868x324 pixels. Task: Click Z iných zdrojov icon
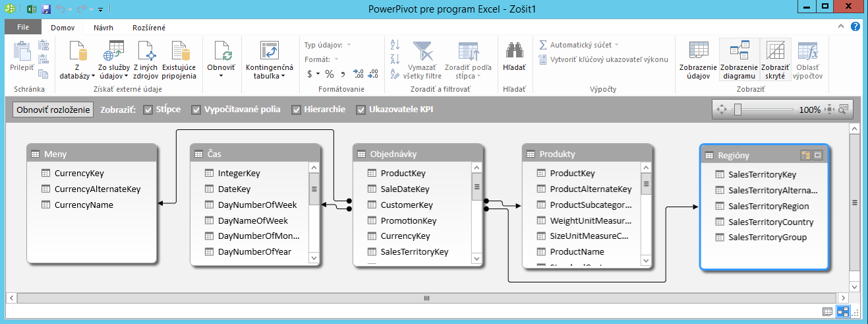point(144,51)
